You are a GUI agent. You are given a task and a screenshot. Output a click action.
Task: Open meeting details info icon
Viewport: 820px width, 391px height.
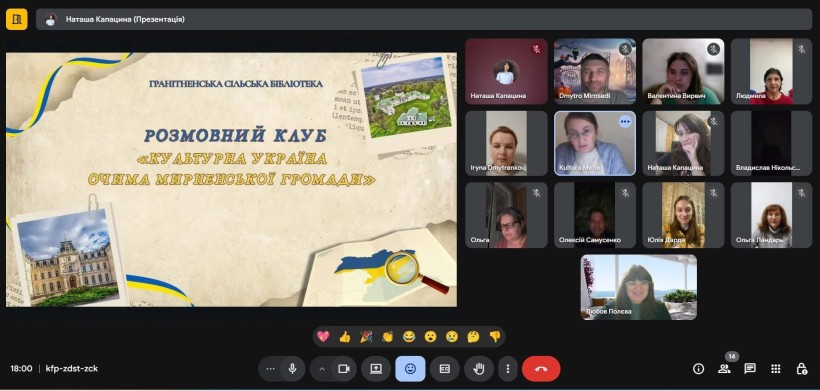click(x=698, y=369)
